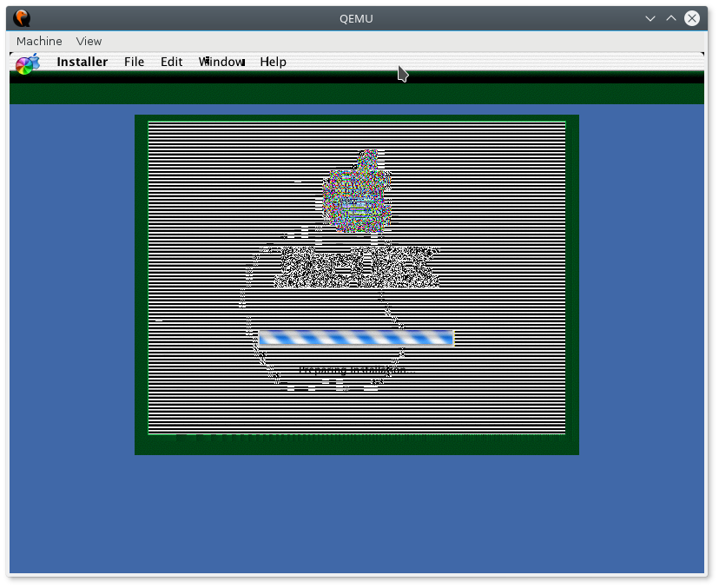Open QEMU Machine menu

point(39,42)
